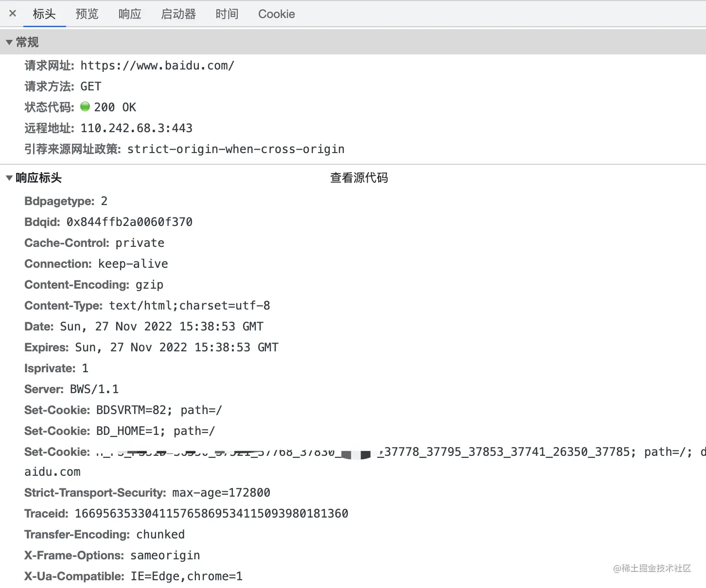Switch to the 标头 tab

[x=44, y=14]
